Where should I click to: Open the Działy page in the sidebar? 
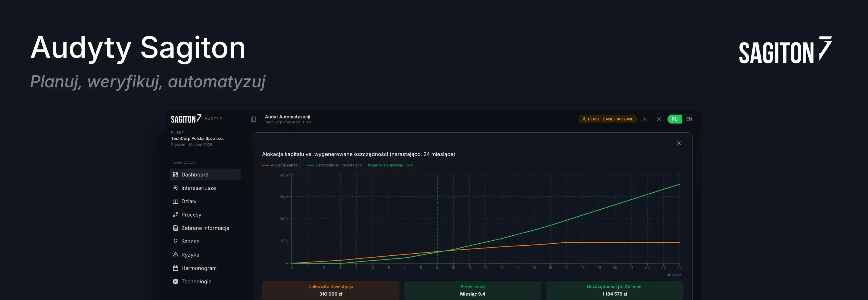pyautogui.click(x=205, y=201)
